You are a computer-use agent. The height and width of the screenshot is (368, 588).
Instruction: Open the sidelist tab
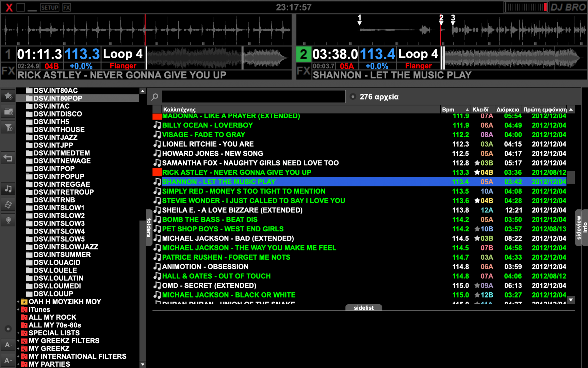[363, 308]
